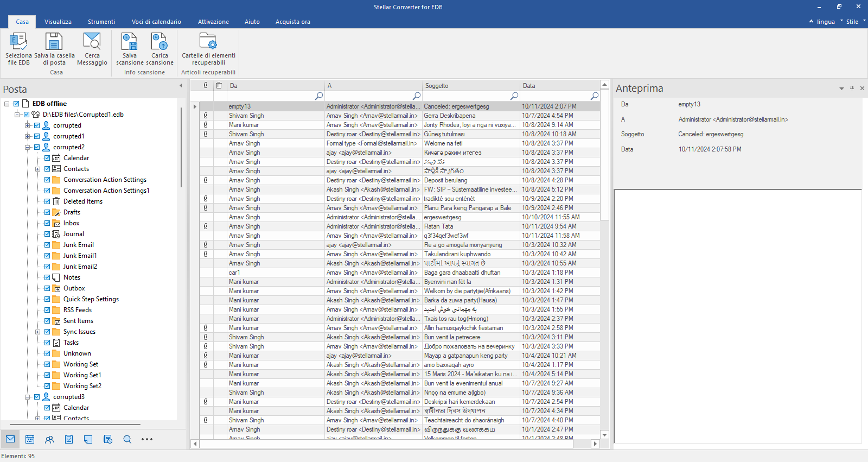This screenshot has width=868, height=462.
Task: Open the Visualizza tab
Action: pyautogui.click(x=58, y=22)
